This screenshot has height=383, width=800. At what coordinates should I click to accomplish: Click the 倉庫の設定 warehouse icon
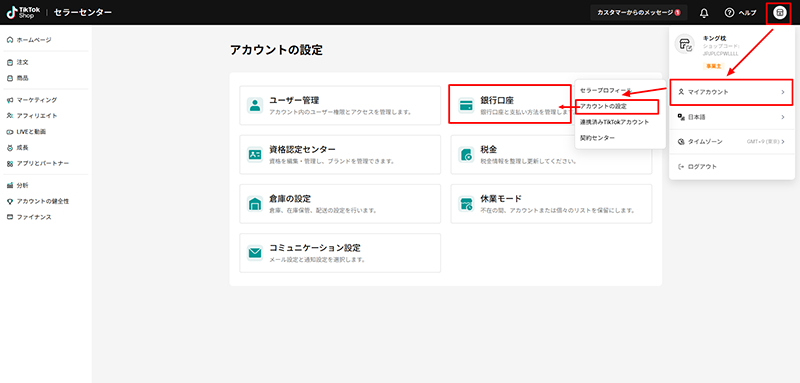255,204
